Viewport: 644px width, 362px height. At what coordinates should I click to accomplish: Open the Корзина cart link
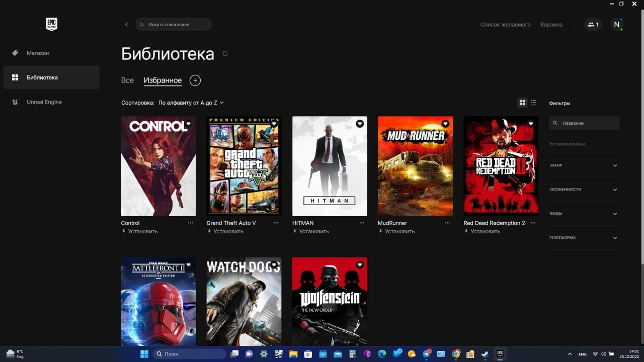pyautogui.click(x=551, y=25)
